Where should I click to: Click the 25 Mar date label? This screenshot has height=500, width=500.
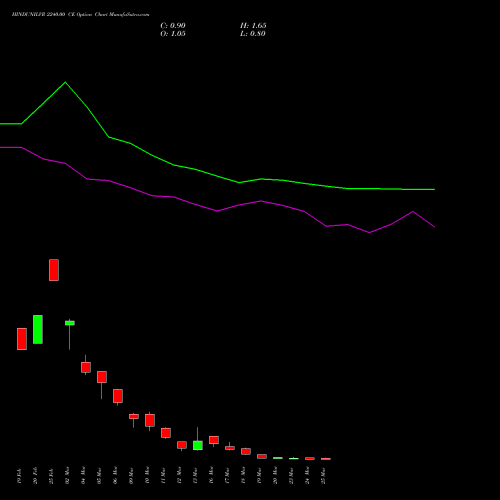(323, 476)
